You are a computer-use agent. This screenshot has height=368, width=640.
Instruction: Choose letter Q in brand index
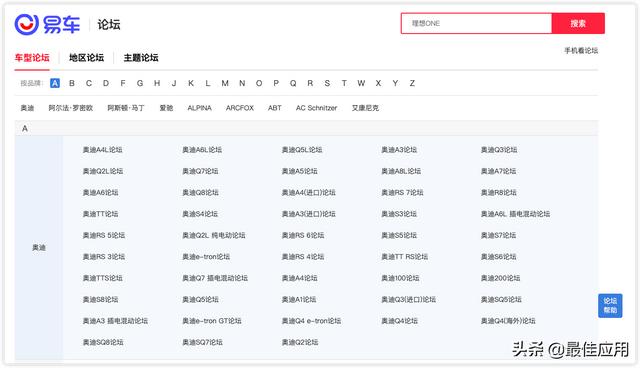click(293, 83)
